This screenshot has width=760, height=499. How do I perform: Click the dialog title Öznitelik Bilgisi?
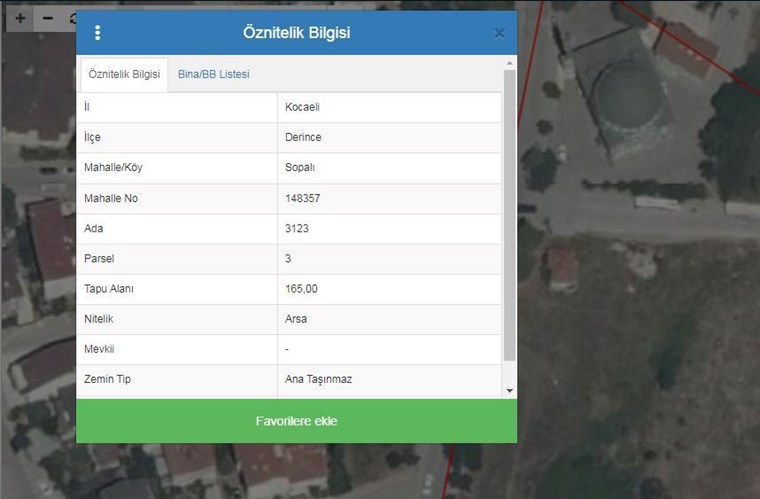[297, 33]
